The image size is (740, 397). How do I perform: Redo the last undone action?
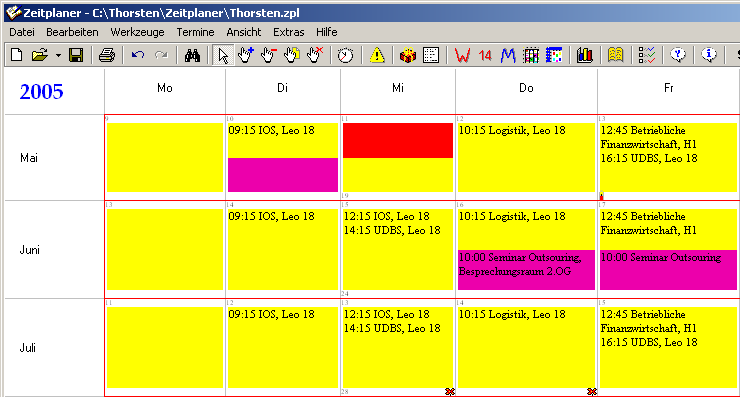[x=161, y=55]
